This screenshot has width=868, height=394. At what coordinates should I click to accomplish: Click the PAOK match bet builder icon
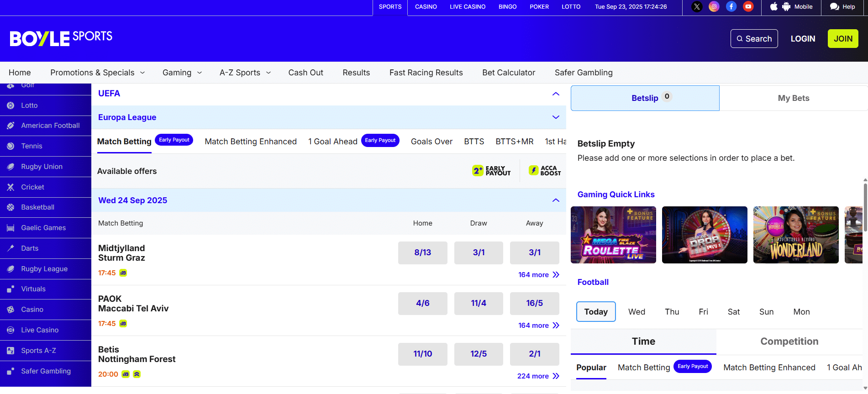(123, 324)
